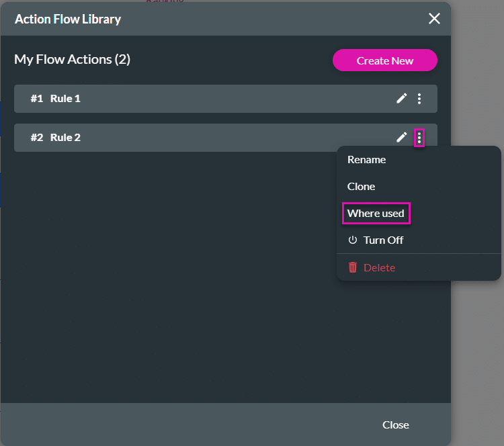Choose Delete from the Rule 2 menu

pos(379,267)
